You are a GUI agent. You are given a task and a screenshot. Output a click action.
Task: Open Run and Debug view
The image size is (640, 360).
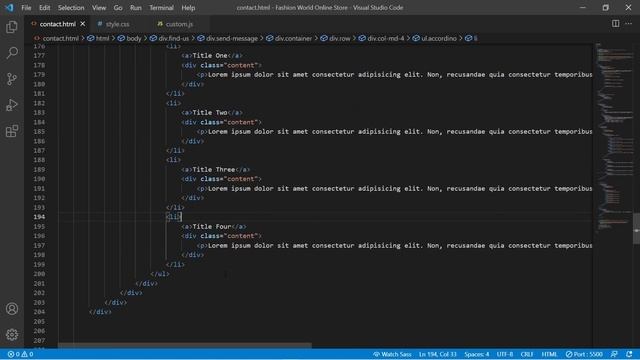(x=12, y=105)
